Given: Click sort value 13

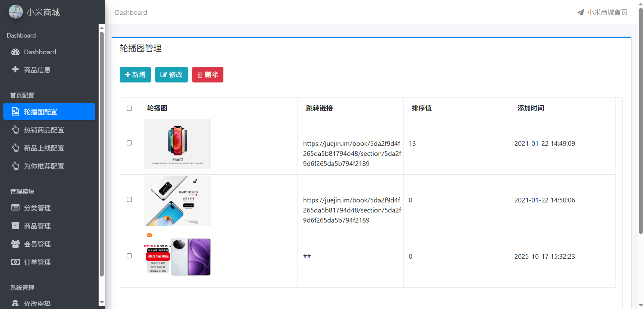Looking at the screenshot, I should pos(412,143).
